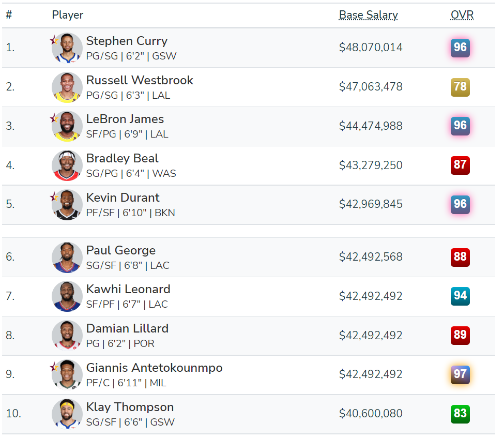504x438 pixels.
Task: Click Russell Westbrook's gold 78 rating badge
Action: pyautogui.click(x=460, y=87)
